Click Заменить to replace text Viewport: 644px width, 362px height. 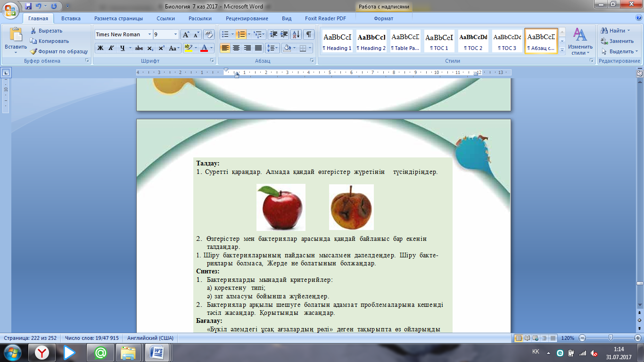tap(618, 41)
